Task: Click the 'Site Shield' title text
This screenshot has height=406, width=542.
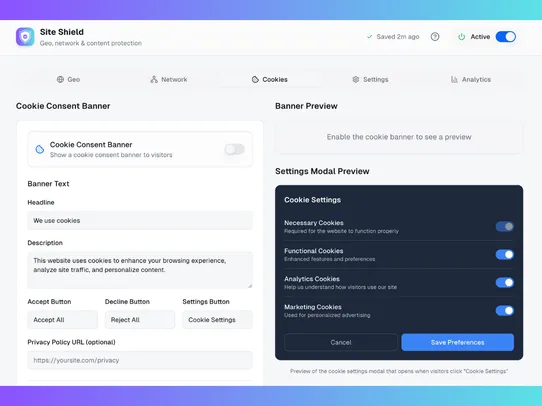Action: click(x=62, y=32)
